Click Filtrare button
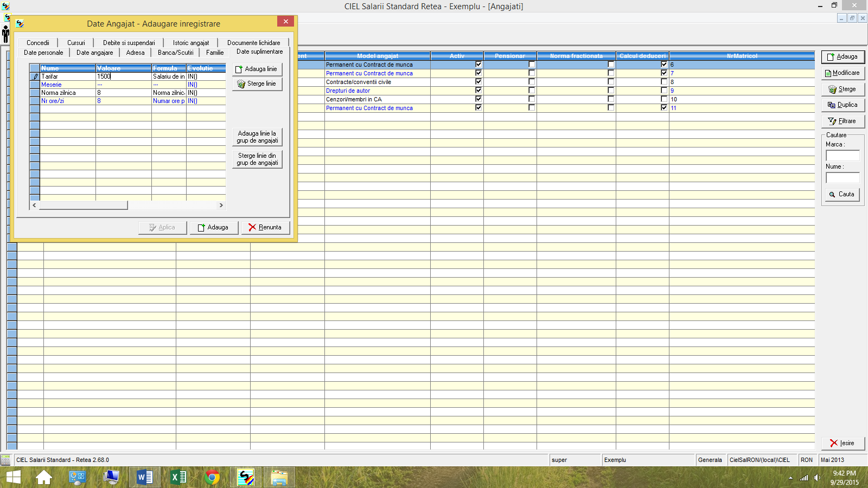 click(x=843, y=121)
